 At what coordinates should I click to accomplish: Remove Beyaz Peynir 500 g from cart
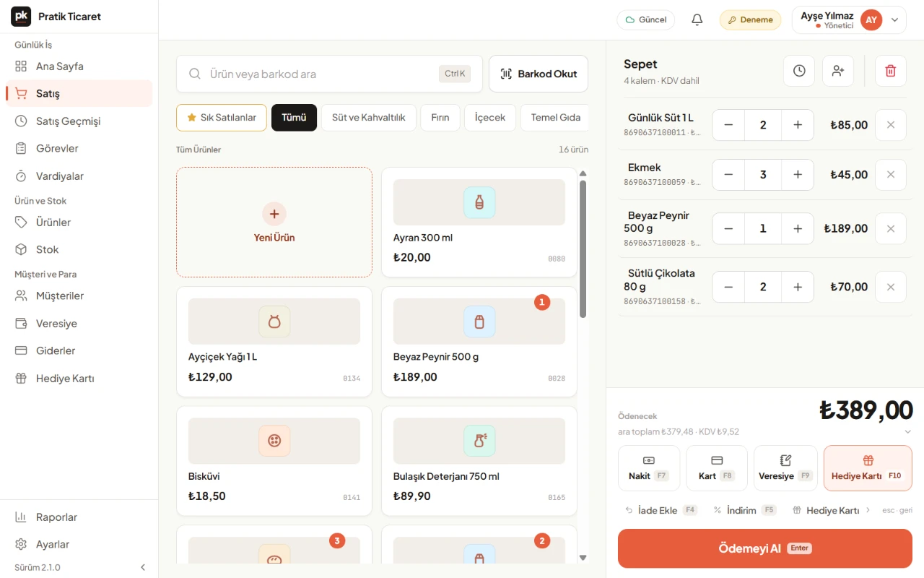coord(891,228)
